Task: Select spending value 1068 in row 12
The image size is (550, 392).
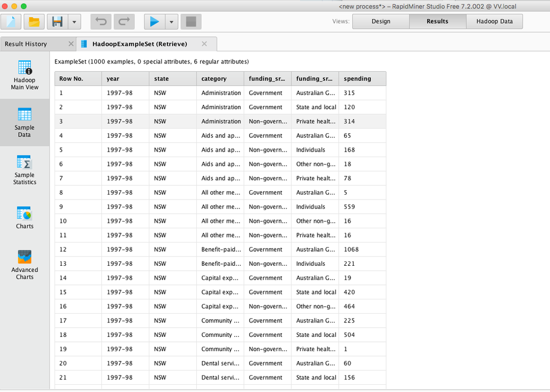Action: [x=362, y=250]
